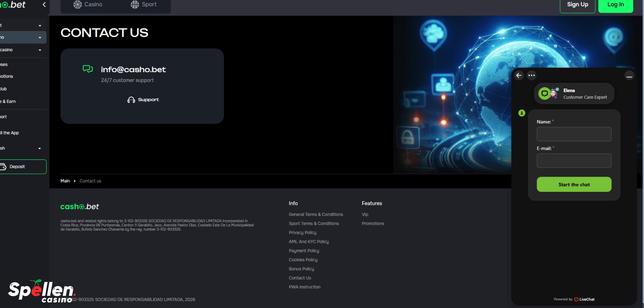Click the Casino chip icon
This screenshot has width=644, height=308.
[78, 5]
